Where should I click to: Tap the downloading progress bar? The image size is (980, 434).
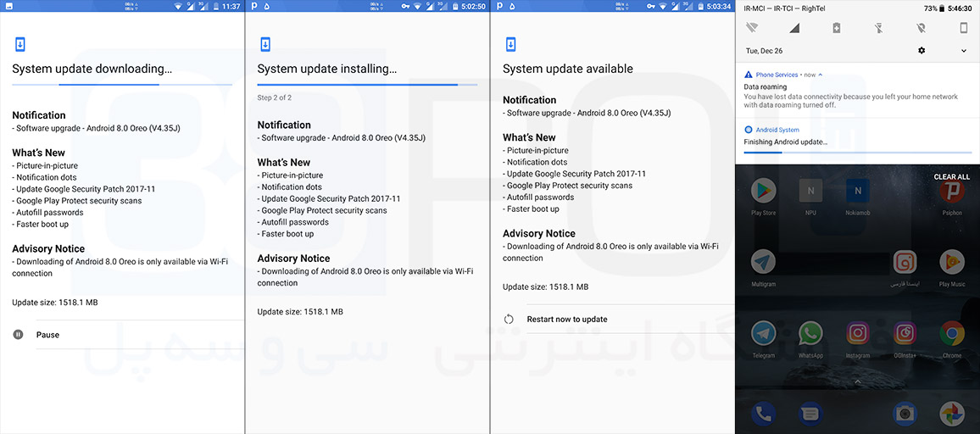pos(122,85)
